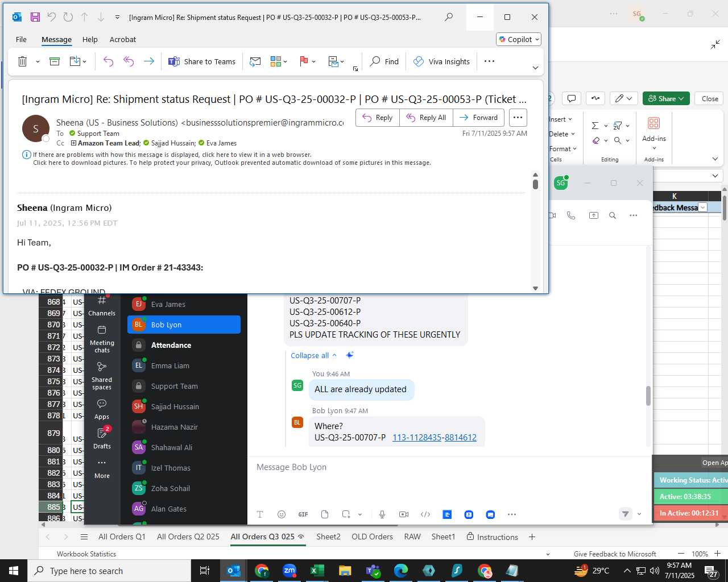
Task: Delete the email with the trash icon
Action: [22, 61]
